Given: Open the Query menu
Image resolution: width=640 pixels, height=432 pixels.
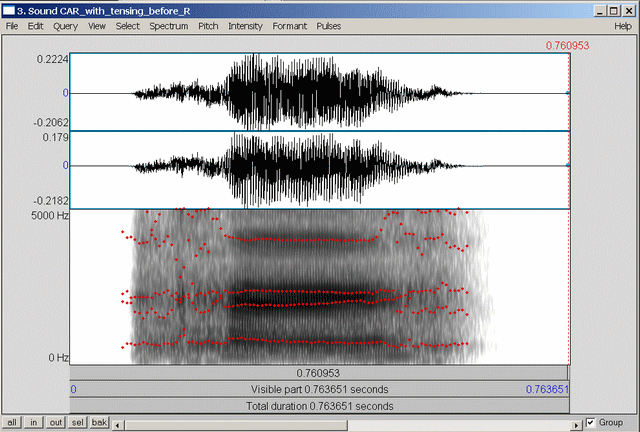Looking at the screenshot, I should tap(64, 25).
